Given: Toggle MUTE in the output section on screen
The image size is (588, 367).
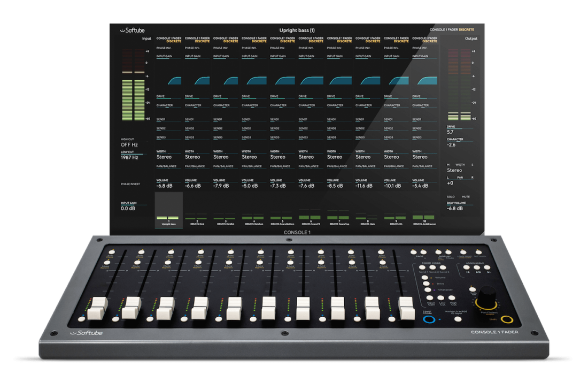Looking at the screenshot, I should click(466, 197).
